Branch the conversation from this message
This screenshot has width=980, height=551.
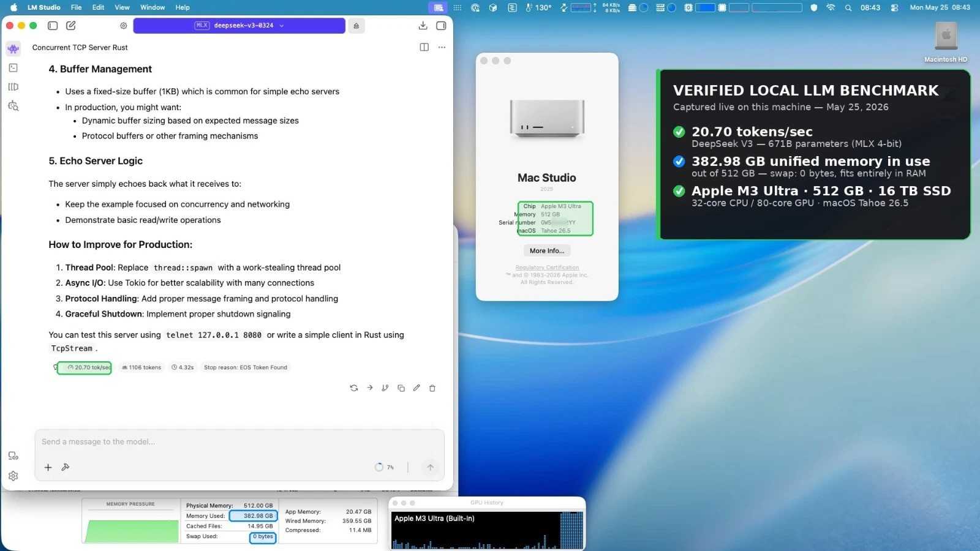coord(385,388)
